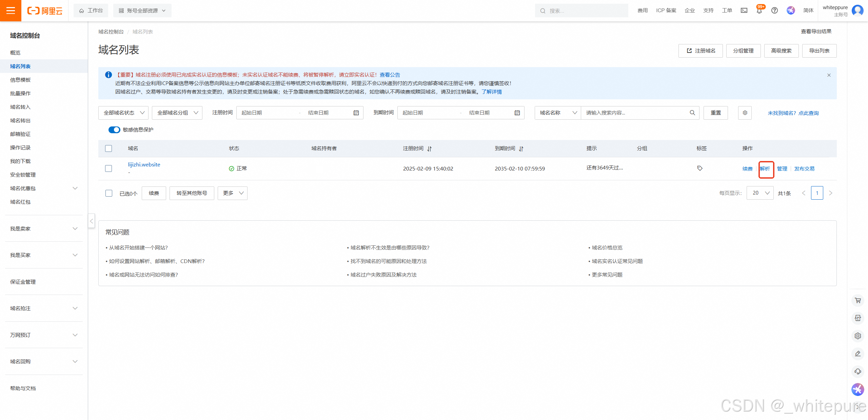
Task: Open the Cloud Shell terminal icon
Action: 744,11
